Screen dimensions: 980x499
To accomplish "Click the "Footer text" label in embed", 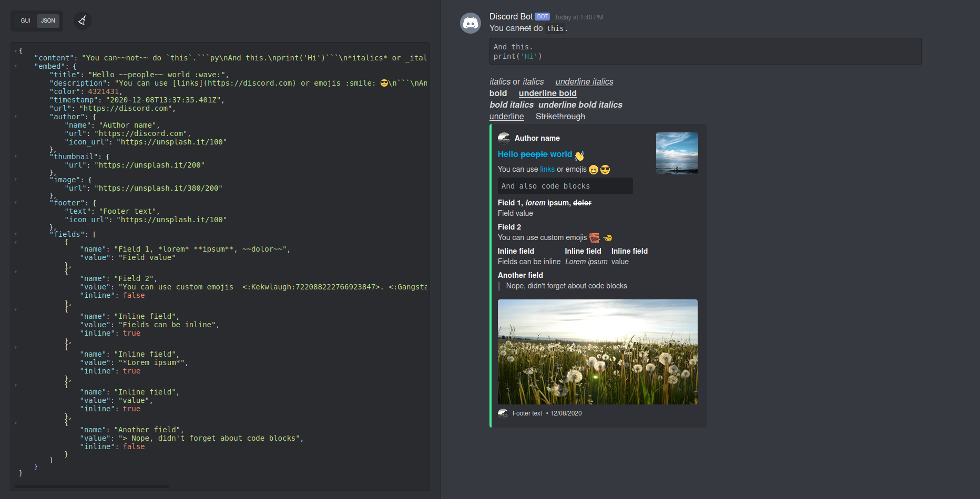I will pos(527,413).
